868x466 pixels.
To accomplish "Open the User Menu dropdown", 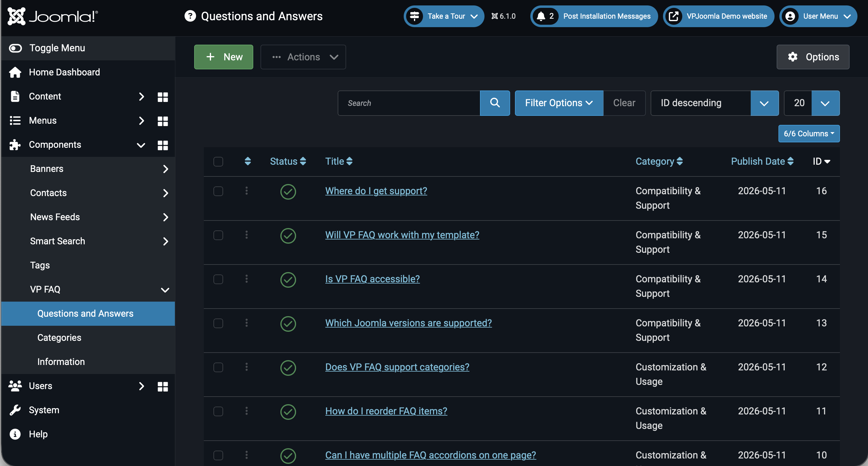I will (x=818, y=16).
